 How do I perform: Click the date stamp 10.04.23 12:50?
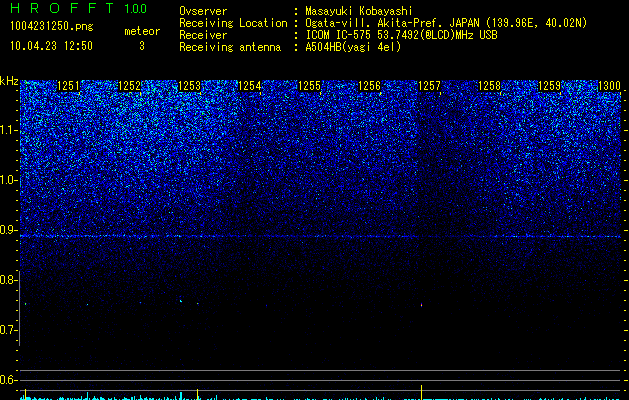coord(51,46)
